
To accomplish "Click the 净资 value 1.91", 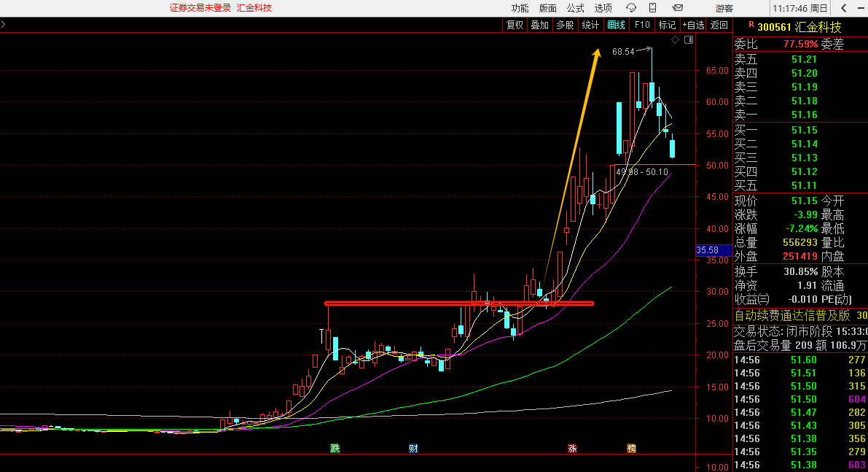I will pyautogui.click(x=807, y=286).
